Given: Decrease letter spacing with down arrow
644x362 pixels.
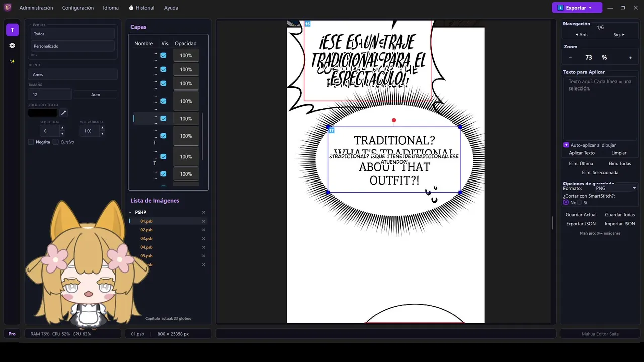Looking at the screenshot, I should [62, 134].
